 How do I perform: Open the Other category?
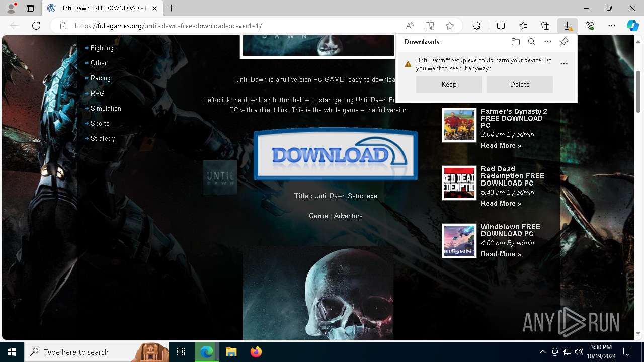99,63
